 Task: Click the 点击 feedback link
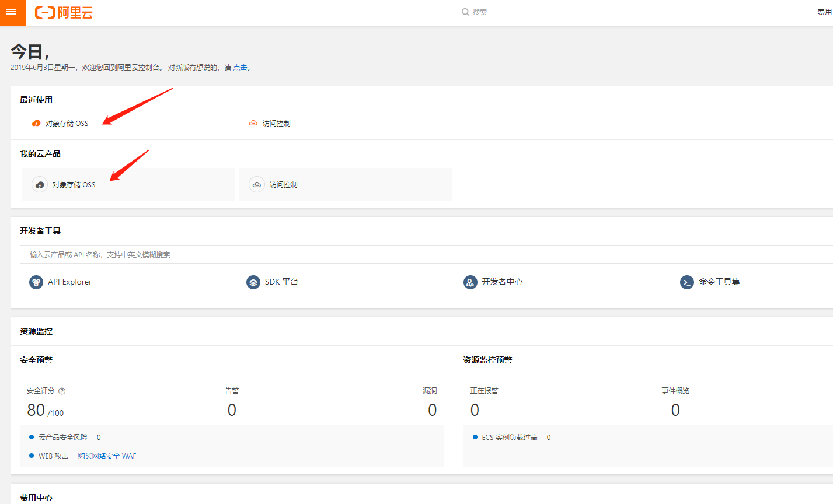240,68
